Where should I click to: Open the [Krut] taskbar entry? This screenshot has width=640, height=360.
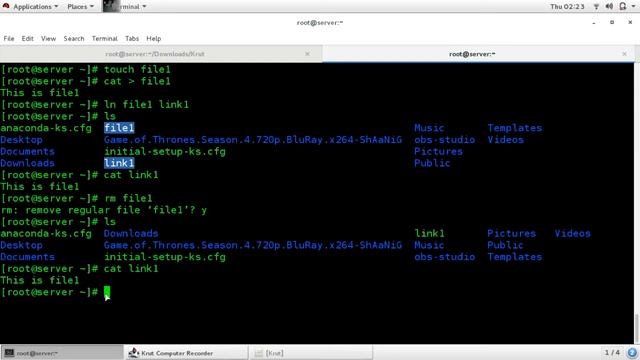tap(311, 353)
